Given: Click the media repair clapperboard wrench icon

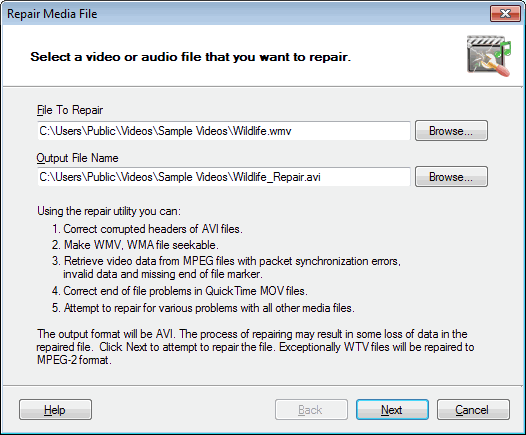Looking at the screenshot, I should click(x=489, y=56).
